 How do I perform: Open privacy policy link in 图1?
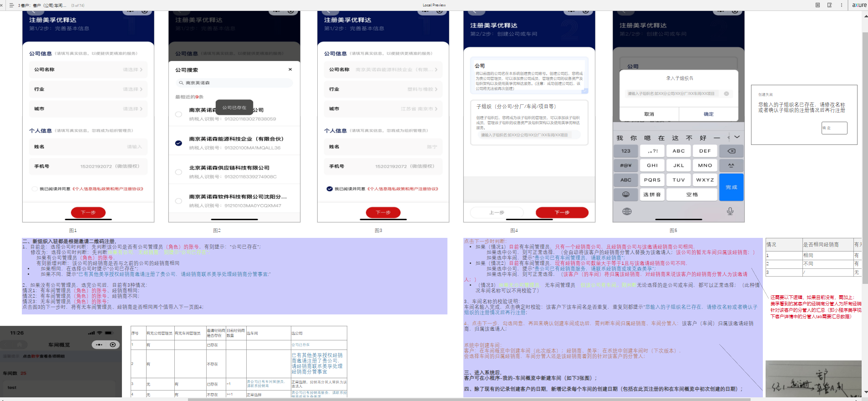pos(107,189)
